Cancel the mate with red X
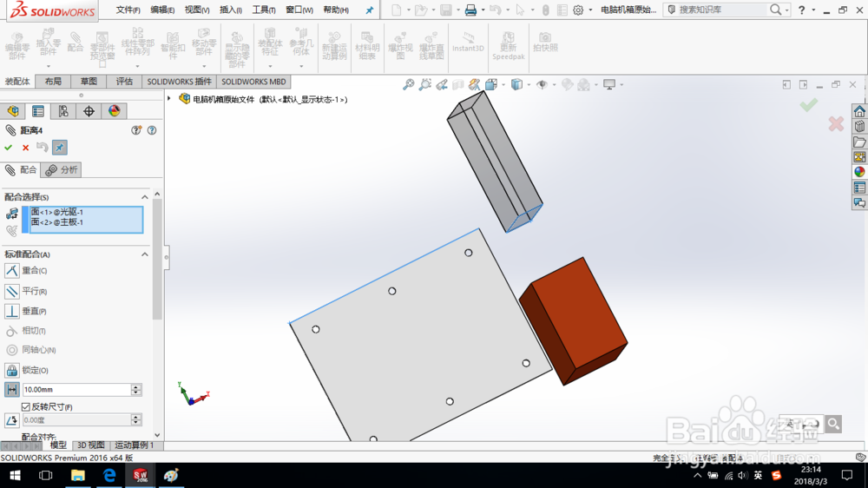This screenshot has height=488, width=868. [25, 148]
